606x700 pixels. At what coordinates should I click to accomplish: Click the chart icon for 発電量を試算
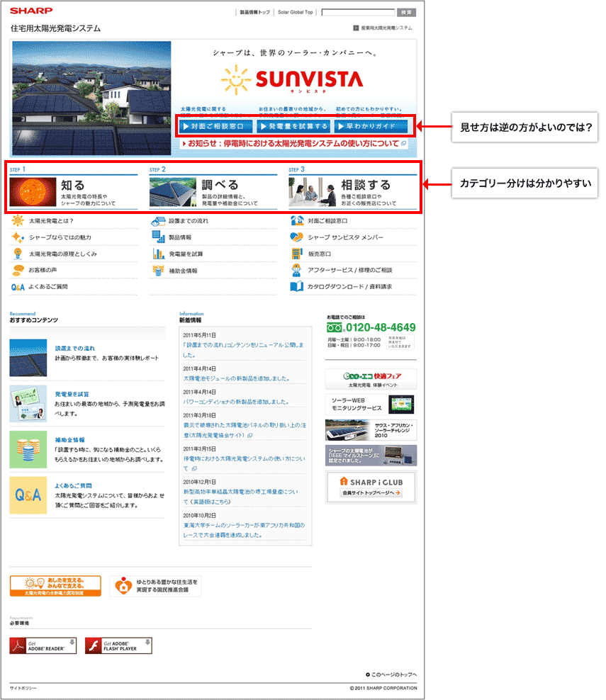coord(158,254)
